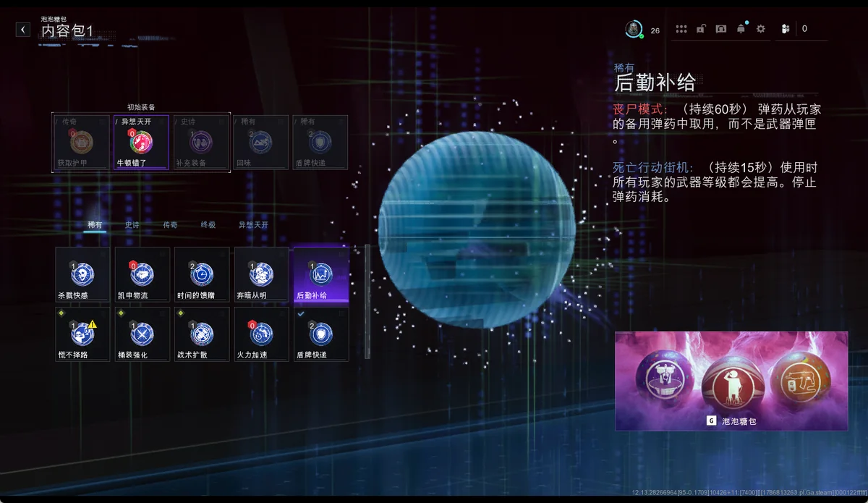Select the 战术扩散 gobblegum

[x=202, y=334]
